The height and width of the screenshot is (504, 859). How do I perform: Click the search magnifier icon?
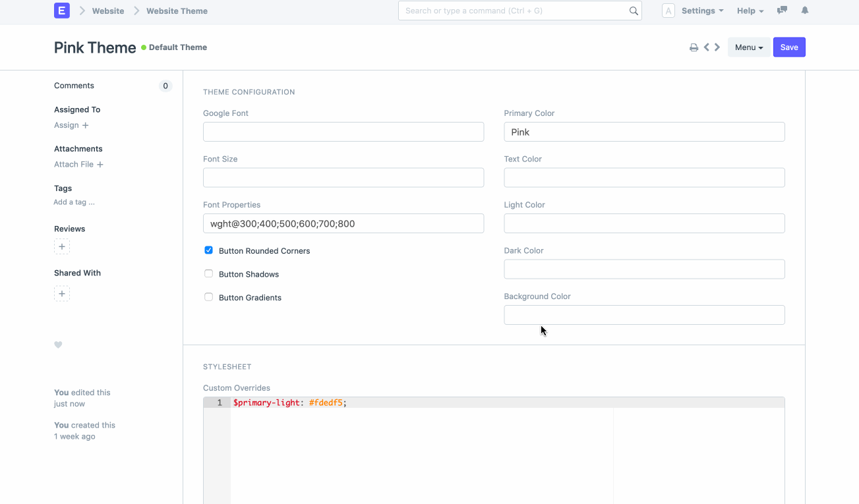pyautogui.click(x=634, y=11)
